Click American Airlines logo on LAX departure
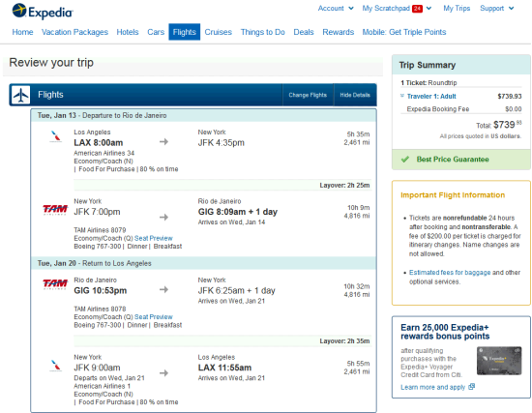The image size is (532, 413). pos(55,136)
